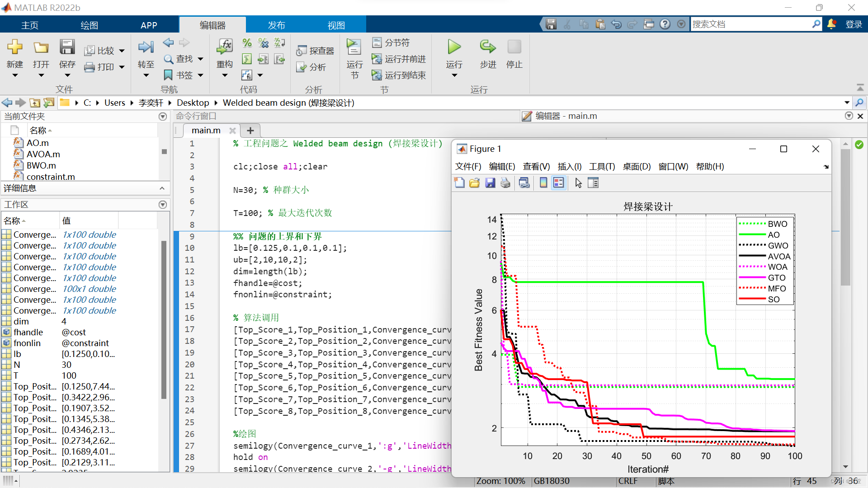868x488 pixels.
Task: Open the Find dropdown arrow
Action: point(200,59)
